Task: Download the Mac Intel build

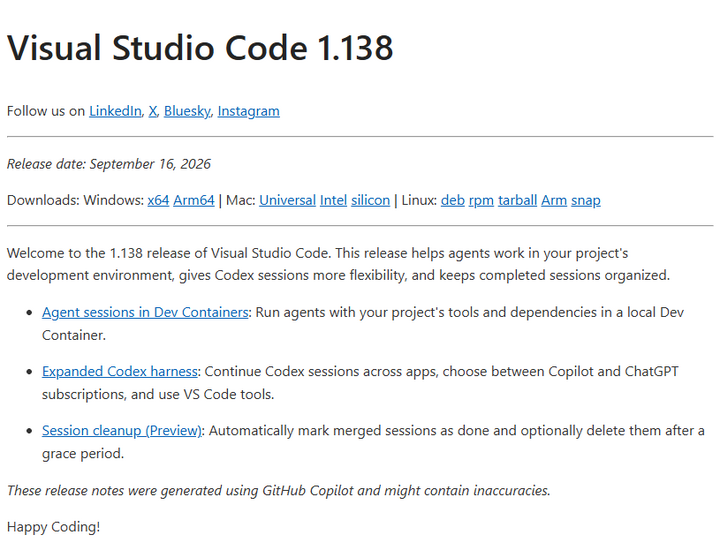Action: [x=333, y=200]
